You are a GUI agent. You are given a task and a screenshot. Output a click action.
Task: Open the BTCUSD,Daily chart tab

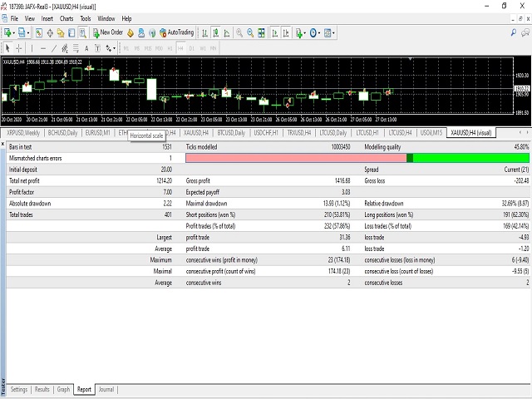(x=230, y=132)
